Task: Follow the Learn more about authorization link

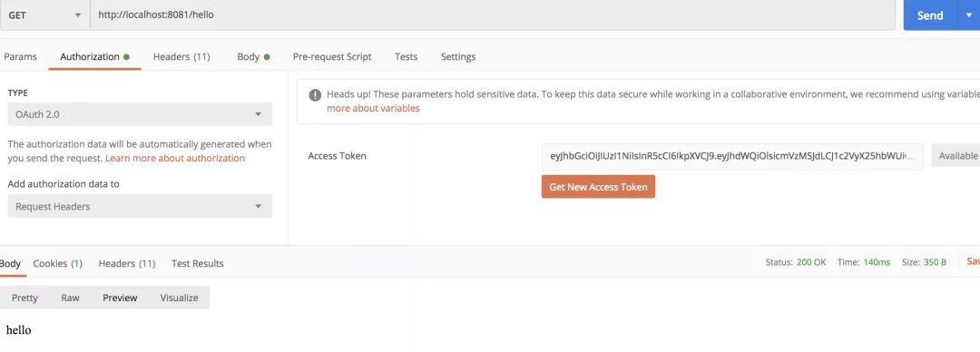Action: pyautogui.click(x=175, y=158)
